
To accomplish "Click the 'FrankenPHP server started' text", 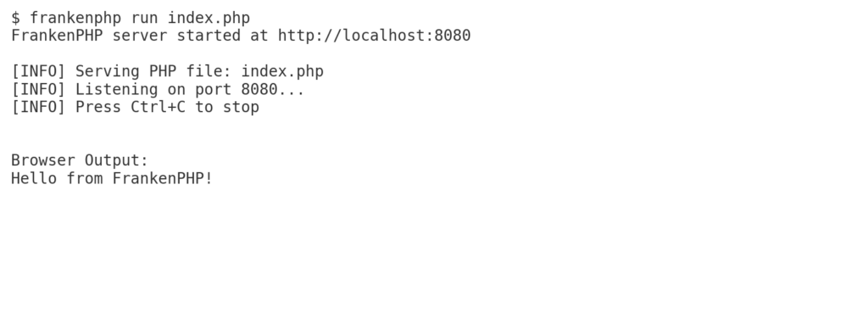I will click(x=125, y=36).
